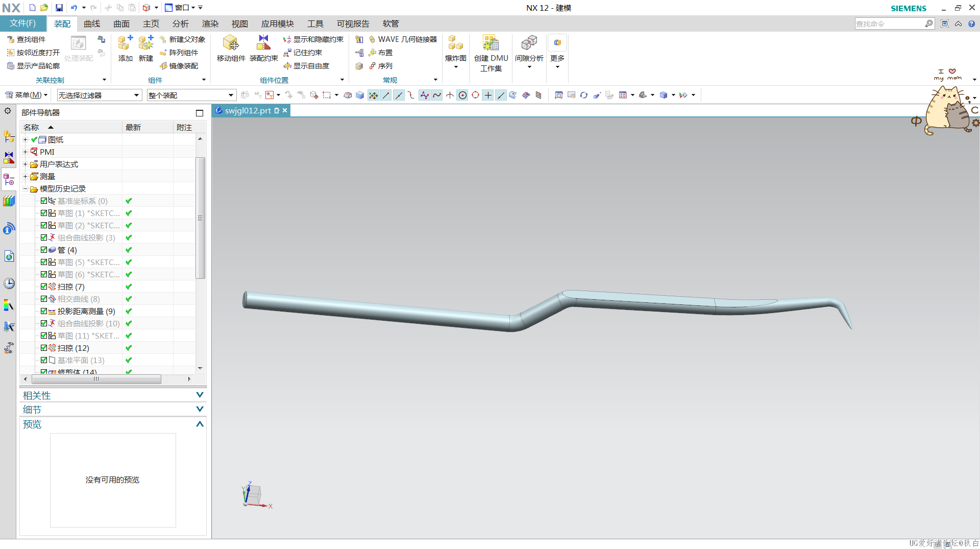The height and width of the screenshot is (549, 980).
Task: Switch to the 曲线 ribbon tab
Action: [92, 23]
